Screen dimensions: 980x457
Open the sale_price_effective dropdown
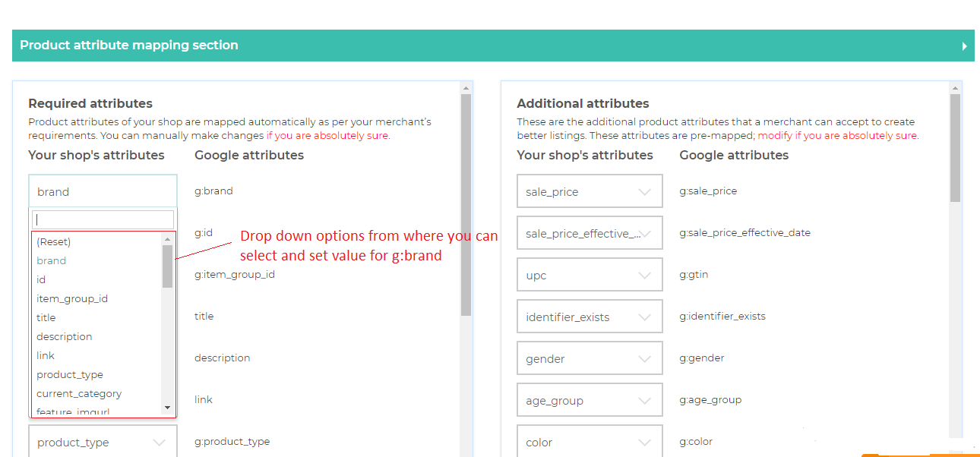pos(590,233)
